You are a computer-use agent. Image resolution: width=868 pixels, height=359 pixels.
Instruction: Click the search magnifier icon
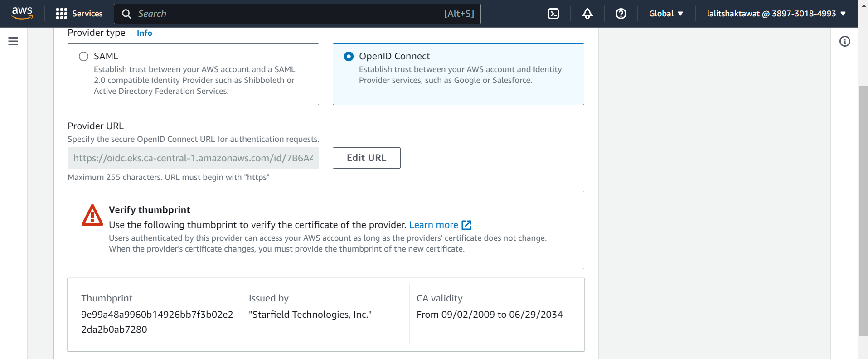coord(126,14)
